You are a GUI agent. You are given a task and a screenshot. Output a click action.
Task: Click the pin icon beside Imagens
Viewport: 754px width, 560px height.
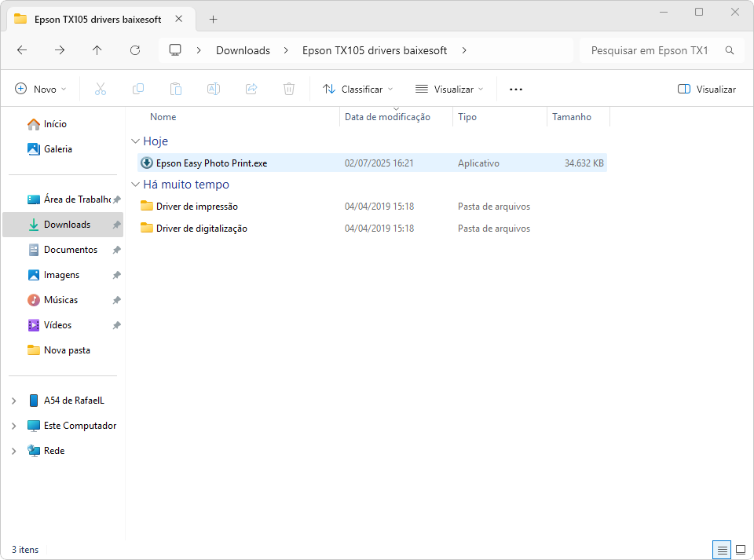click(116, 275)
